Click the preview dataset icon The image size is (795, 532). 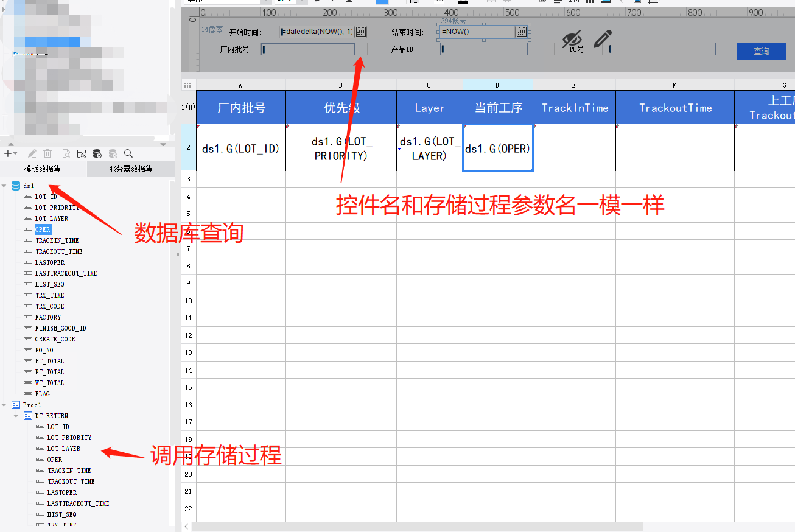(x=66, y=153)
